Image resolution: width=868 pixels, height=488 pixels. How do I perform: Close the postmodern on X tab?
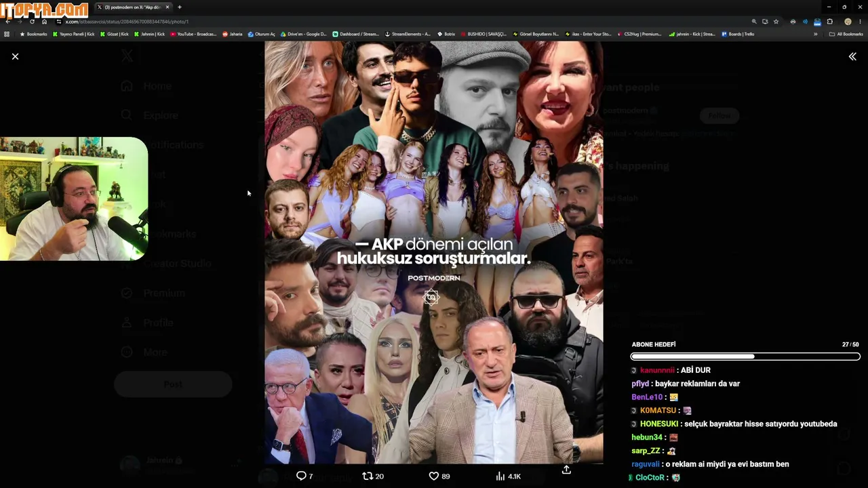click(x=167, y=7)
